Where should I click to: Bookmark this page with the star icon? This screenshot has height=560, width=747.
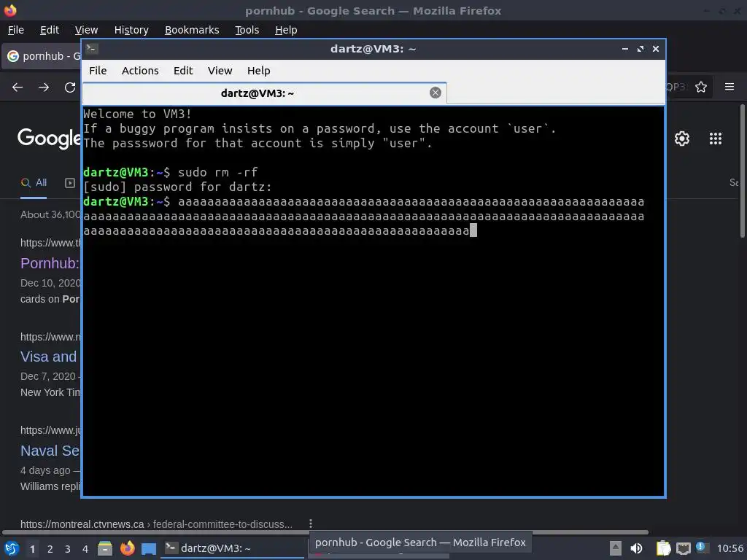tap(701, 87)
